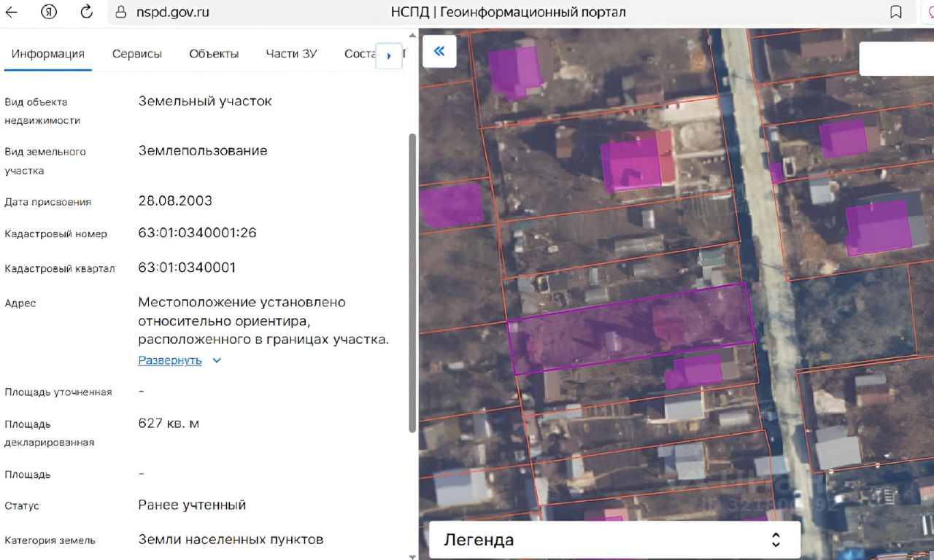934x560 pixels.
Task: Reload the page
Action: pos(86,12)
